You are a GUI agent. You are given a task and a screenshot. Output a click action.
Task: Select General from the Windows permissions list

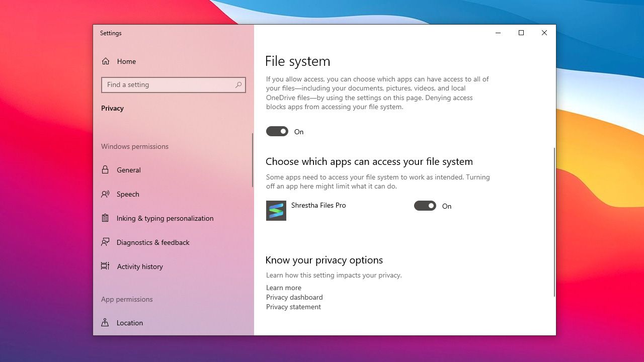pos(129,170)
